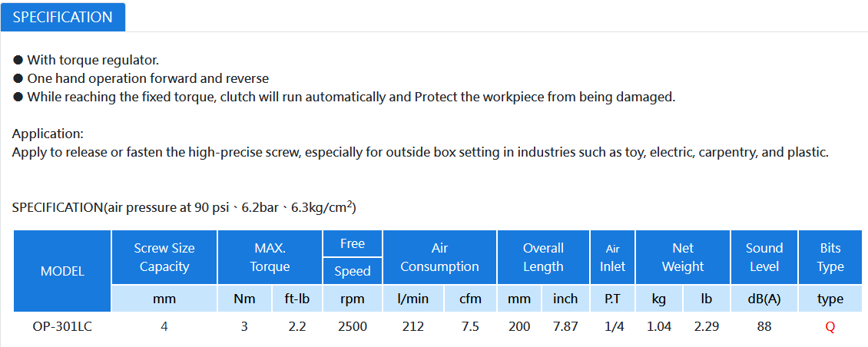Click the Overall Length header cell
Screen dimensions: 868x347
(543, 257)
